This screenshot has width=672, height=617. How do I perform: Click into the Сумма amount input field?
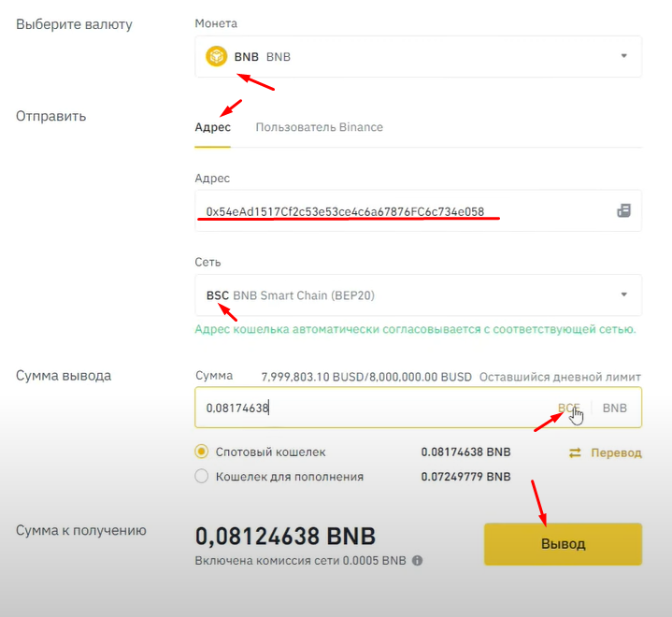coord(419,408)
